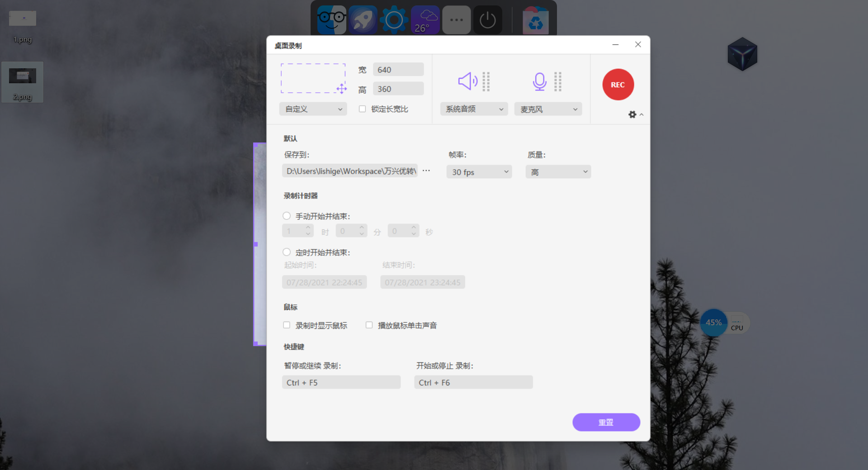Open the Recycle Bin in the dock
868x470 pixels.
[536, 19]
